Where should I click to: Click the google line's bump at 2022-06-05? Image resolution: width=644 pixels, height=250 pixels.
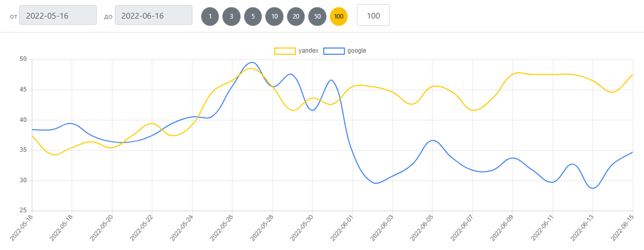pyautogui.click(x=432, y=140)
